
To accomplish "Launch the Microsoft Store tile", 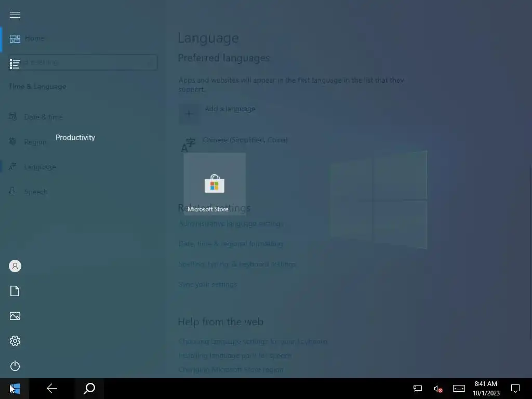I will (215, 184).
